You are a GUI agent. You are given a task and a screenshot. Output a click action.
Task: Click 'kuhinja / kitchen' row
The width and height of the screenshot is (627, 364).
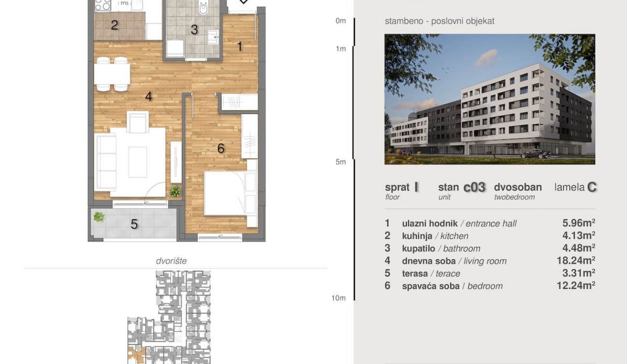click(x=489, y=236)
